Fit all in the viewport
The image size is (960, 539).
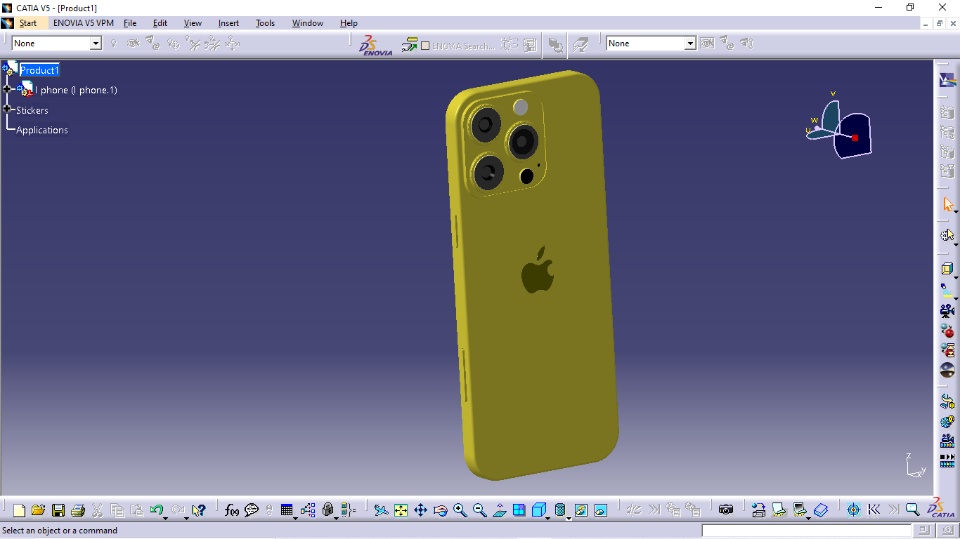tap(400, 510)
